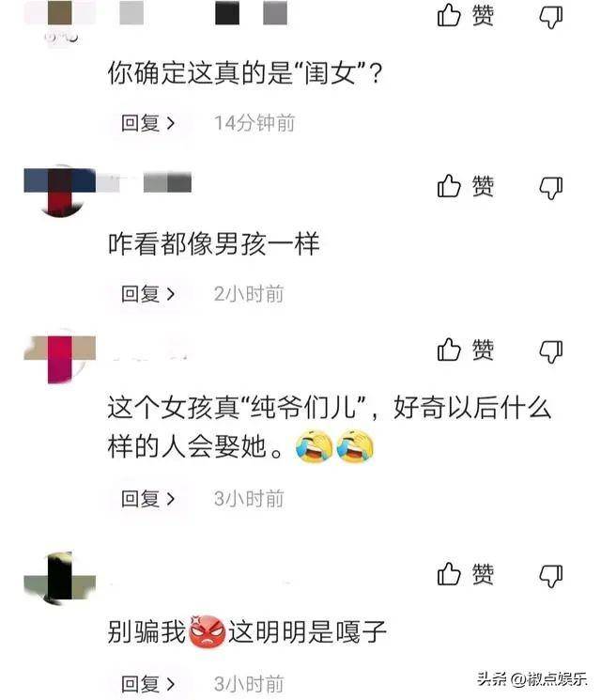This screenshot has height=700, width=601.
Task: Tap the 赞 label on the first comment
Action: tap(483, 16)
